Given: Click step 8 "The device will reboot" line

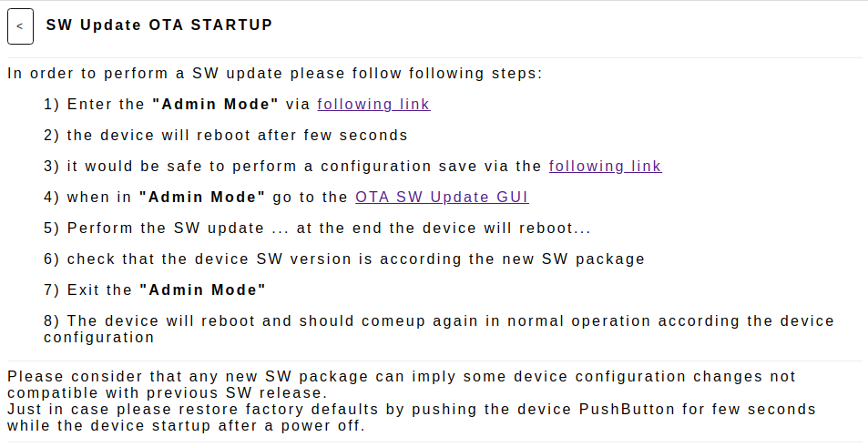Looking at the screenshot, I should point(439,320).
